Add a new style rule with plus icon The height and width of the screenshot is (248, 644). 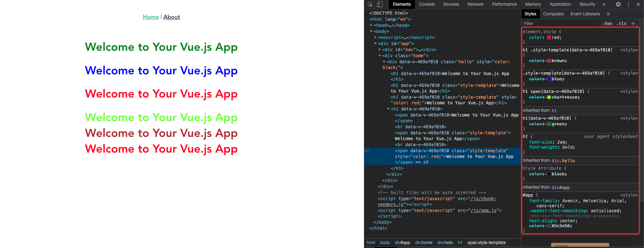pos(633,24)
